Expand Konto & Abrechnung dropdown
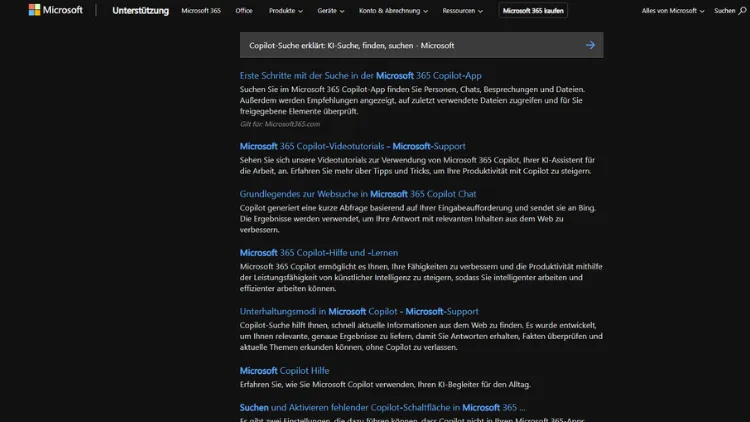This screenshot has width=750, height=422. (x=393, y=11)
